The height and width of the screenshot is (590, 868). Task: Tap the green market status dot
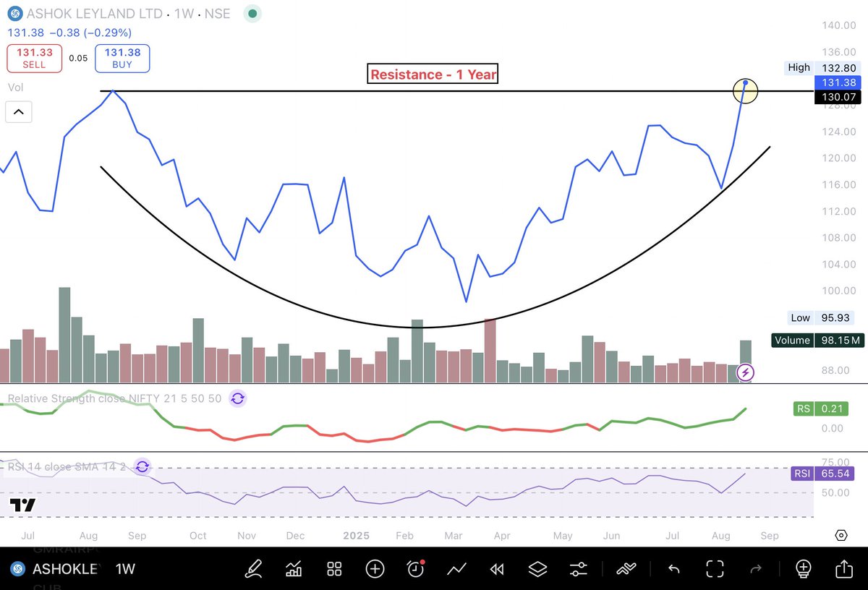(252, 14)
